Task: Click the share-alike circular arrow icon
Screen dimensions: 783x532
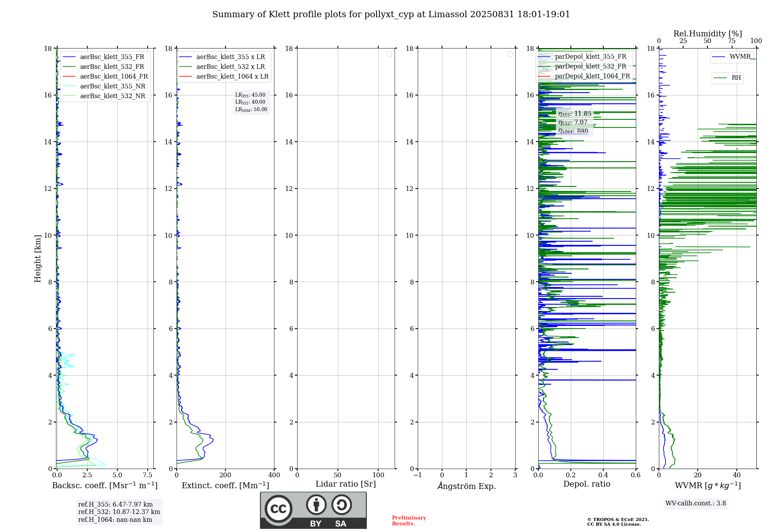Action: [x=342, y=505]
